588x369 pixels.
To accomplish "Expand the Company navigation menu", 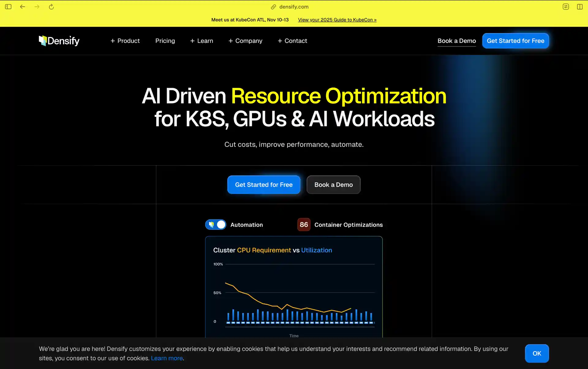I will tap(245, 41).
